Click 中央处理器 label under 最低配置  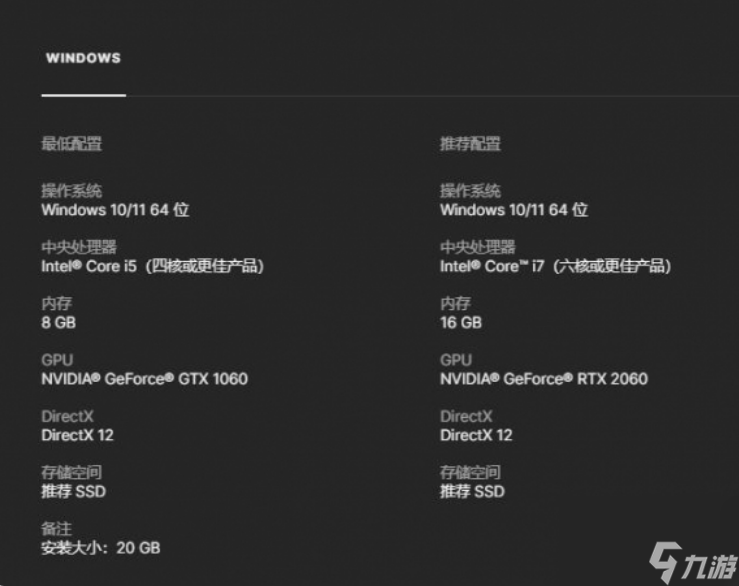pos(79,247)
